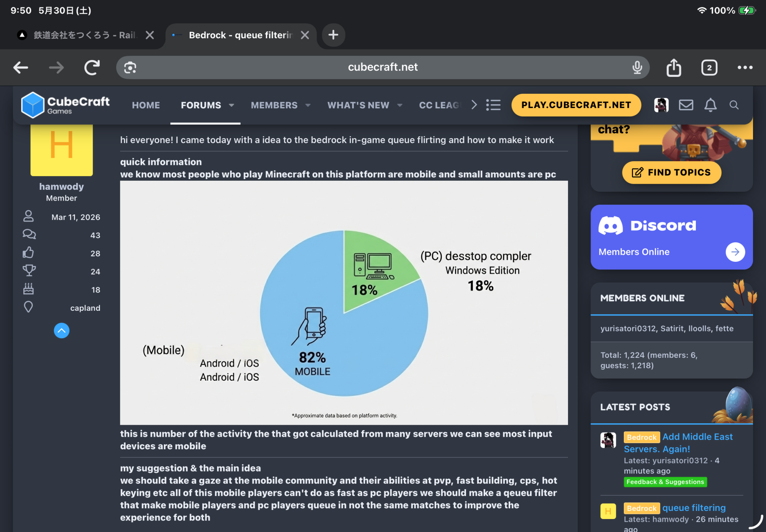The image size is (766, 532).
Task: Click the trophy points icon
Action: (29, 271)
